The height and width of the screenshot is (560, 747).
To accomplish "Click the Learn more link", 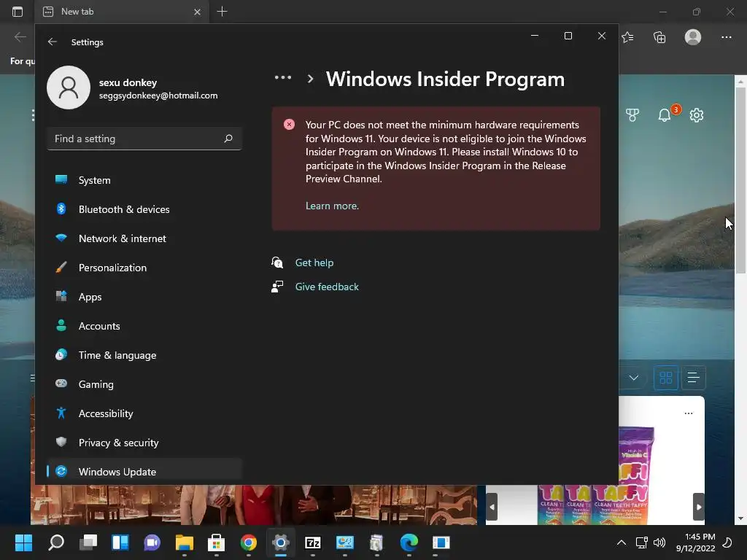I will tap(332, 206).
